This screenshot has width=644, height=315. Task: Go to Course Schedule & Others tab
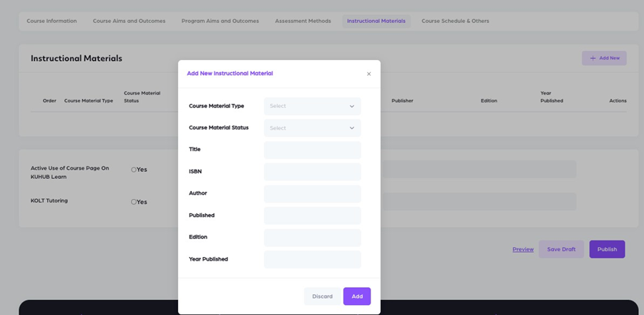[x=455, y=21]
